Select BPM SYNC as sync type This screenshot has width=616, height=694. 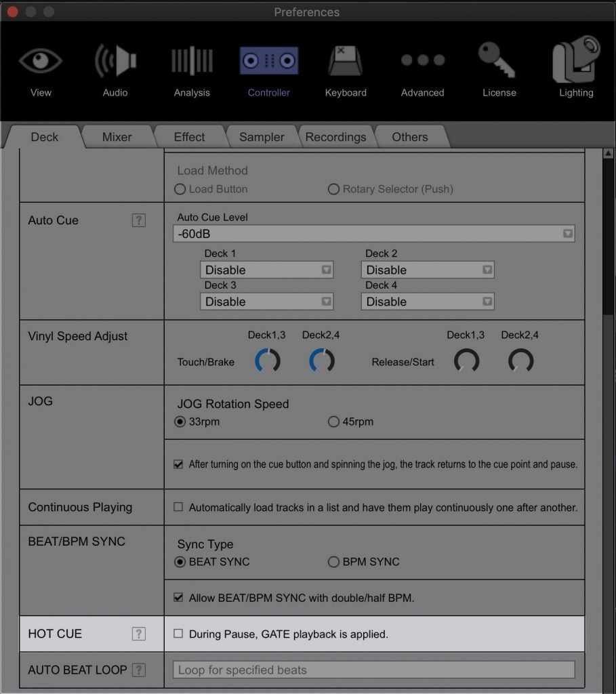pyautogui.click(x=333, y=562)
